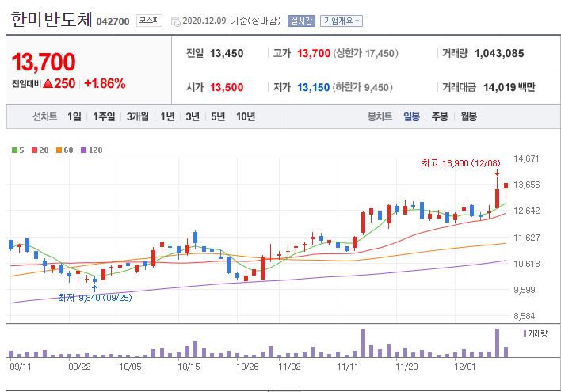Viewport: 561px width, 392px height.
Task: Click the 11,627 price axis label
Action: (526, 238)
